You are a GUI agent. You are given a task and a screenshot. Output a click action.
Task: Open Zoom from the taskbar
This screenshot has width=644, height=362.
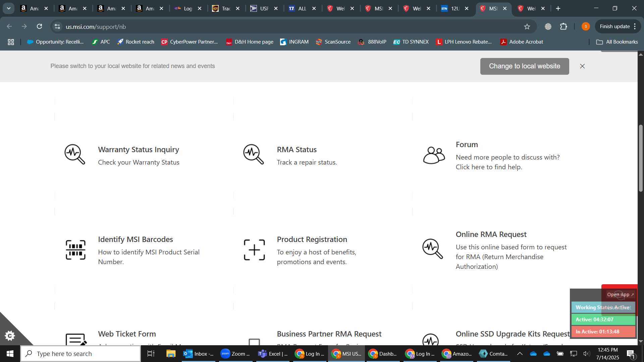click(236, 354)
